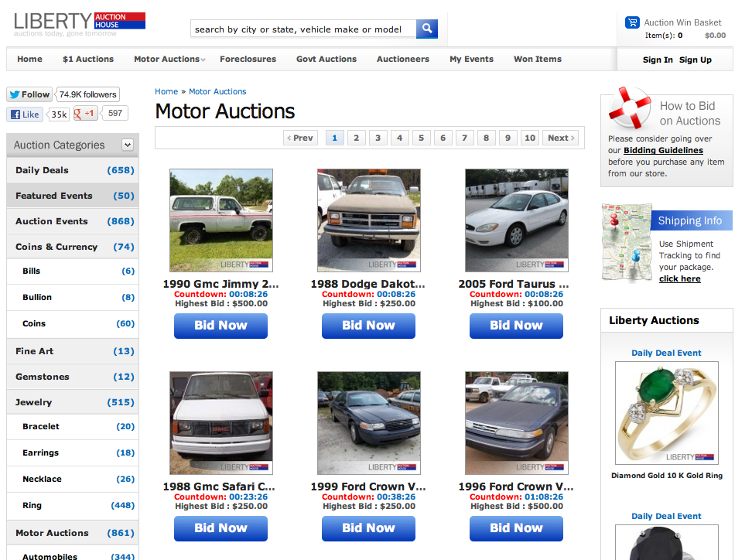Open Won Items in the navigation bar
Viewport: 752px width, 560px height.
pos(538,59)
